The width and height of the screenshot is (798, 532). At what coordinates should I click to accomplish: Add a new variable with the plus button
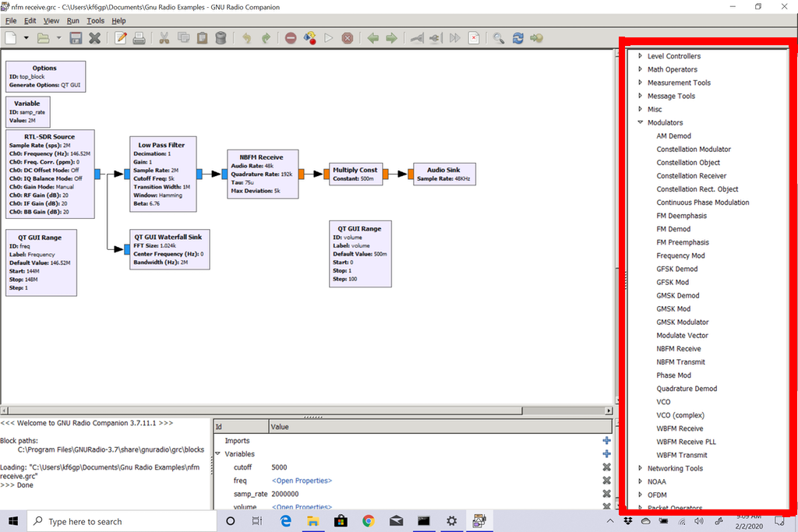pyautogui.click(x=606, y=453)
